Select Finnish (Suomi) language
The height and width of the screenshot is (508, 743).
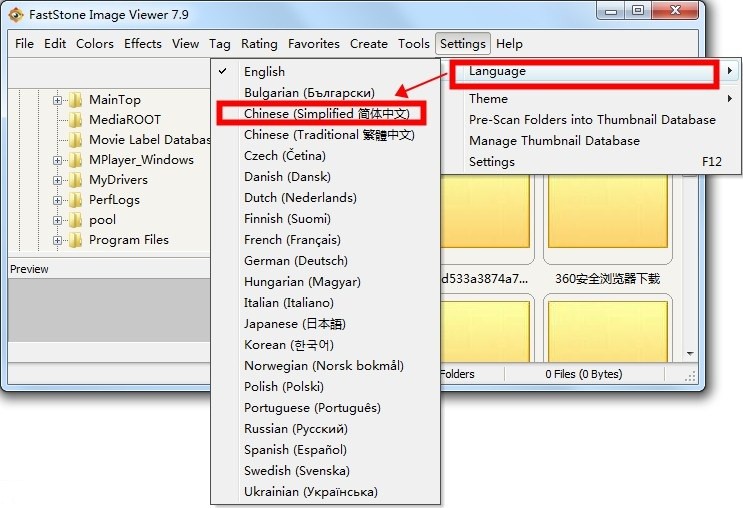(x=325, y=218)
